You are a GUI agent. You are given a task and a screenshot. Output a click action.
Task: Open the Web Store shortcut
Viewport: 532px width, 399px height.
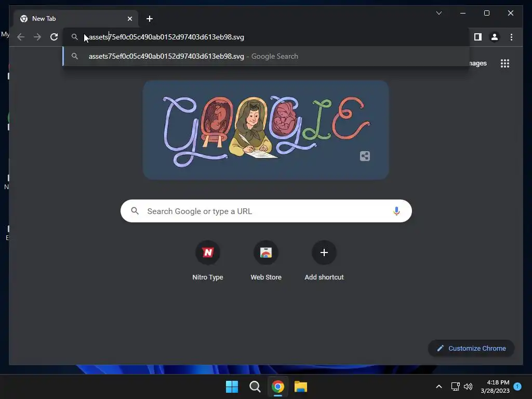point(266,261)
